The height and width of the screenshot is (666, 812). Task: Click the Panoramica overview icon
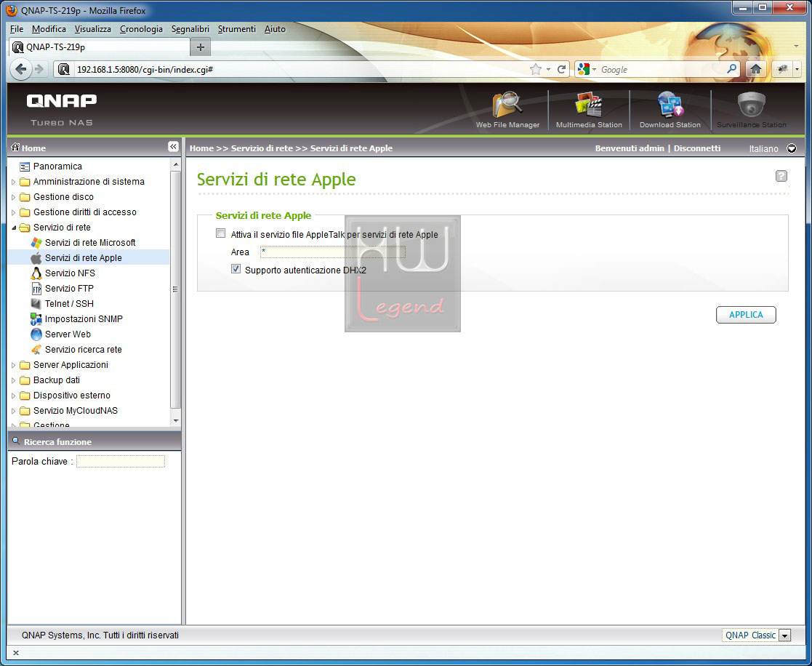point(24,166)
